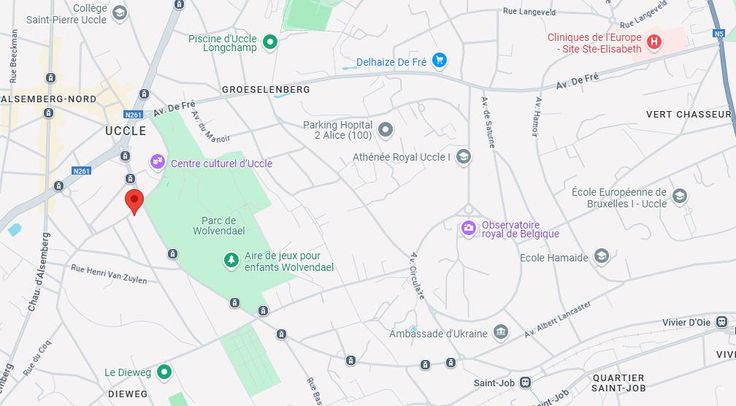
Task: Click the Parking Hopital 2 Alice marker
Action: [x=385, y=130]
